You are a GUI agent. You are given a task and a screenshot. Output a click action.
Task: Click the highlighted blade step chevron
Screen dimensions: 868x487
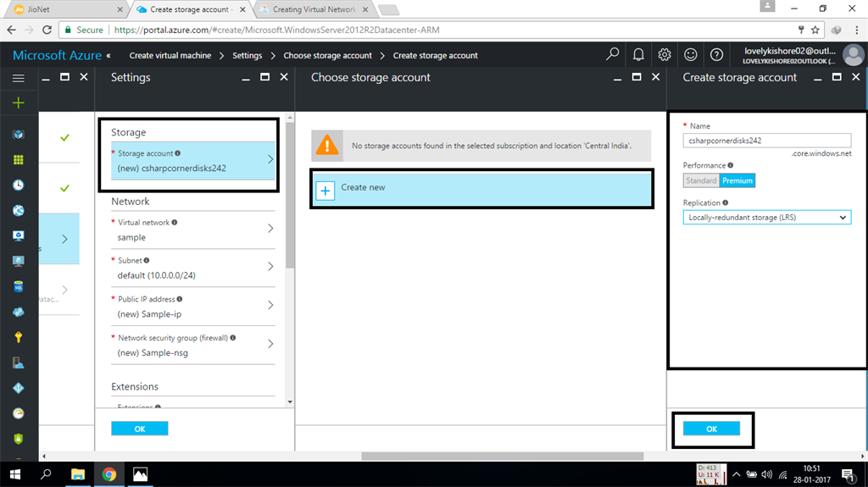point(64,239)
